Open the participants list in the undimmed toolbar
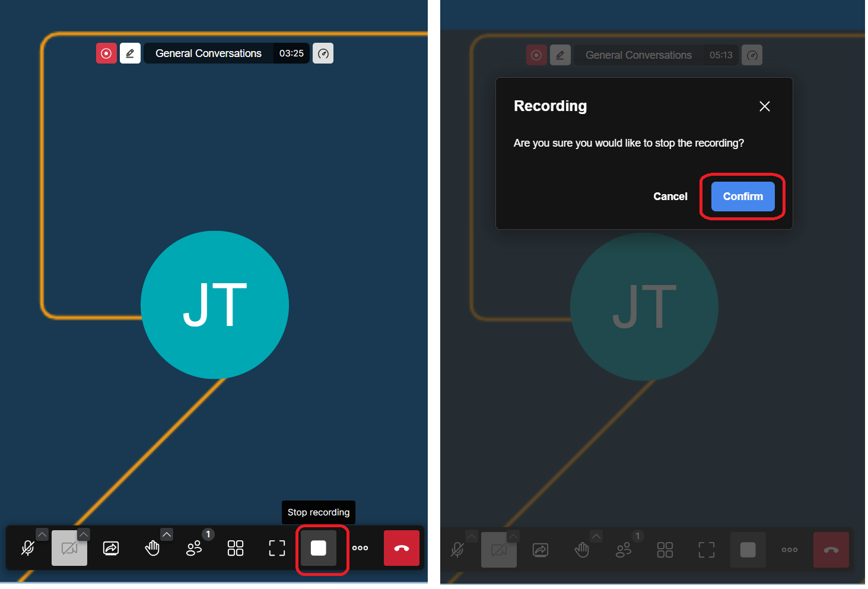Screen dimensions: 868x589 tap(193, 548)
